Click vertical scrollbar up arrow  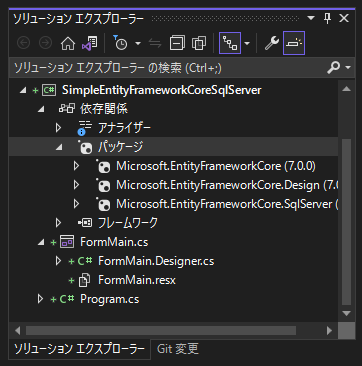coord(346,89)
